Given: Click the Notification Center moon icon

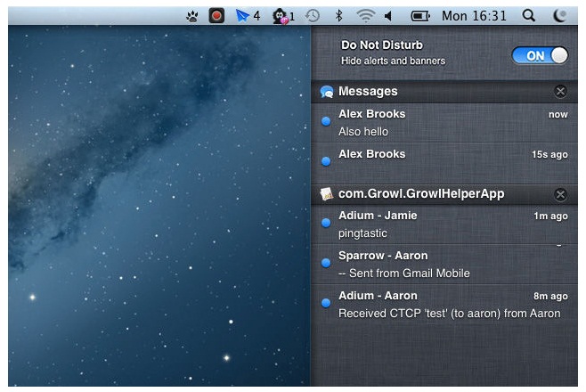Looking at the screenshot, I should click(x=559, y=16).
